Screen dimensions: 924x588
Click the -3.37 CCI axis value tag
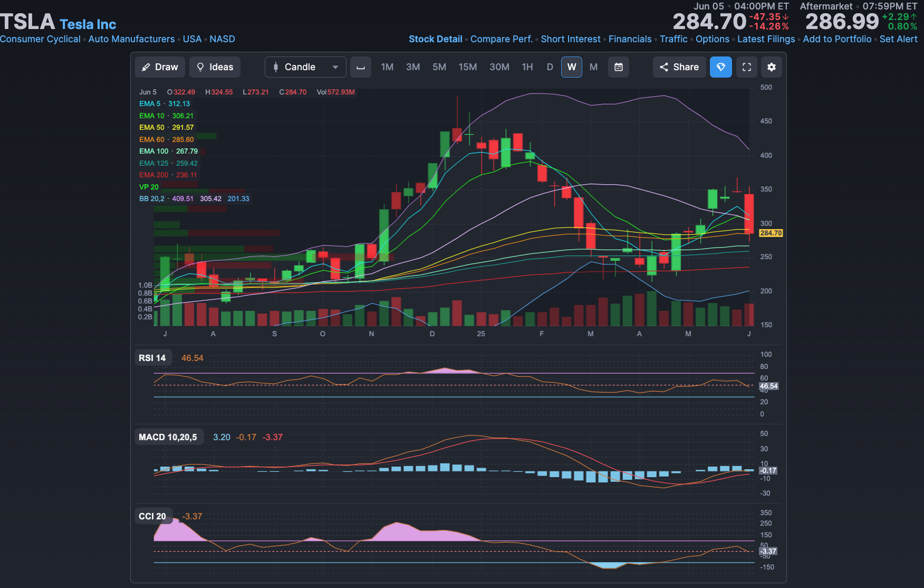pyautogui.click(x=768, y=551)
